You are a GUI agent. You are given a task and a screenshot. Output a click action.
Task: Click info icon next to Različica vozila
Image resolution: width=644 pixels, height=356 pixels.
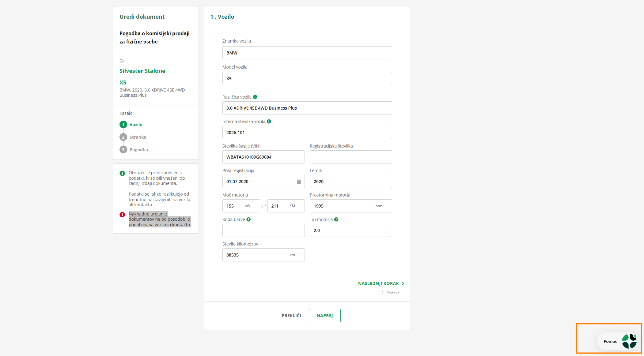tap(255, 97)
